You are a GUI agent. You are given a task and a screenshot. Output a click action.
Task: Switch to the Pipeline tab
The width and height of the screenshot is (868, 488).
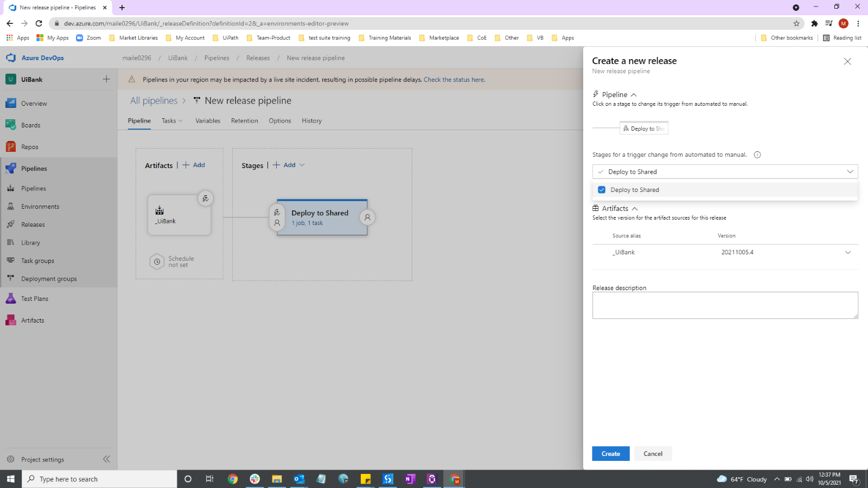[139, 121]
